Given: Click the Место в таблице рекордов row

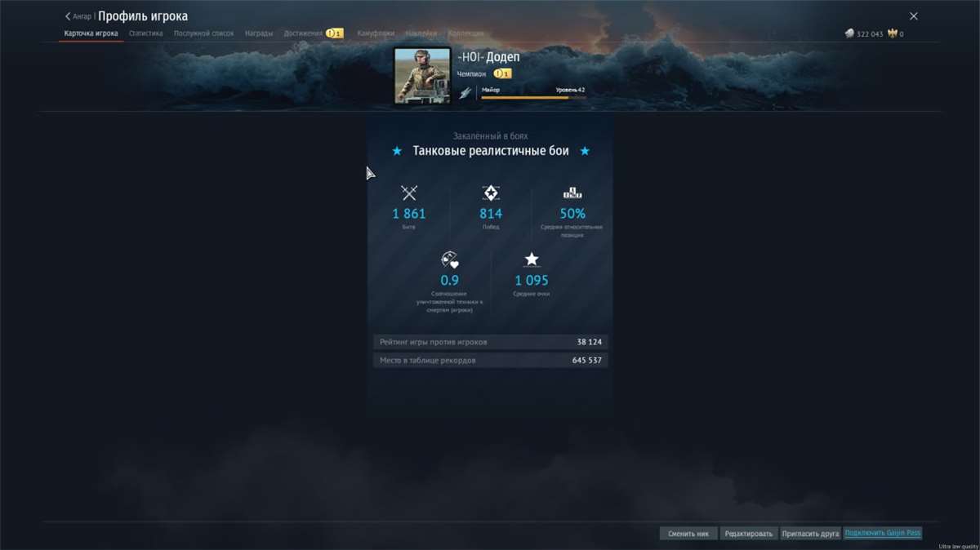Looking at the screenshot, I should [x=491, y=360].
